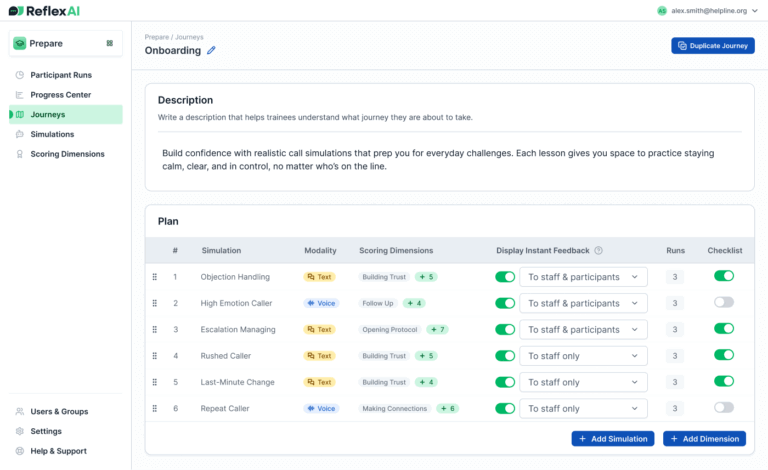Viewport: 768px width, 470px height.
Task: Click the Scoring Dimensions badge icon
Action: [20, 154]
